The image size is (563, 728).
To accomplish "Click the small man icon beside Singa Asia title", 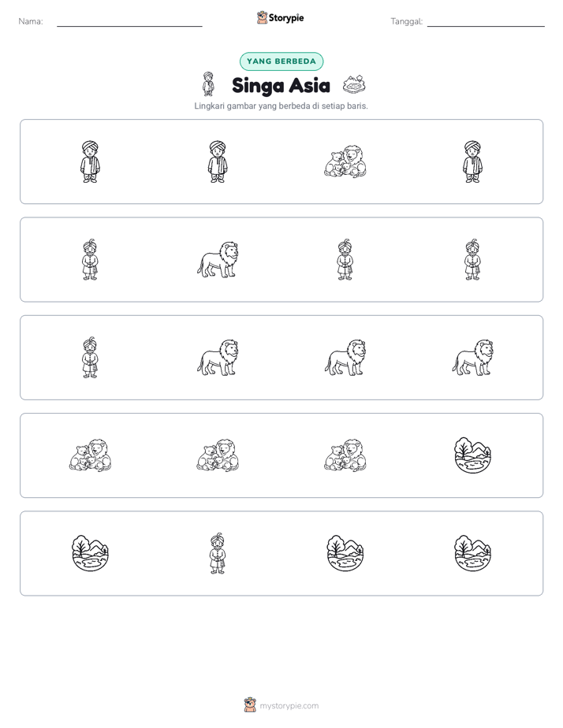I will 209,84.
